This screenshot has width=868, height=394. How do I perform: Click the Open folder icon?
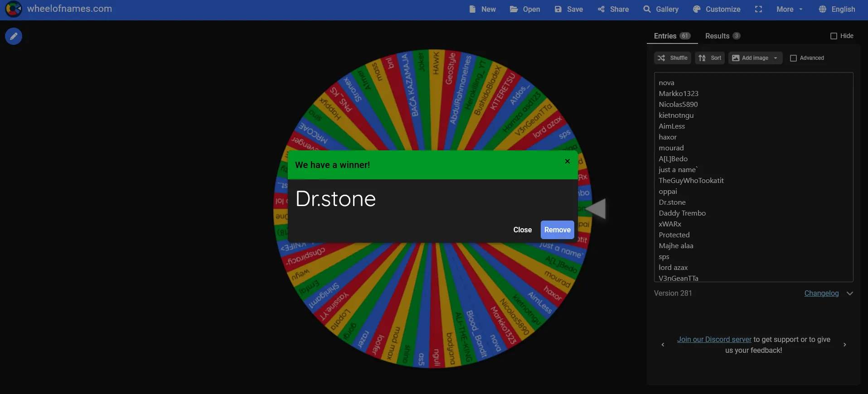pos(514,9)
